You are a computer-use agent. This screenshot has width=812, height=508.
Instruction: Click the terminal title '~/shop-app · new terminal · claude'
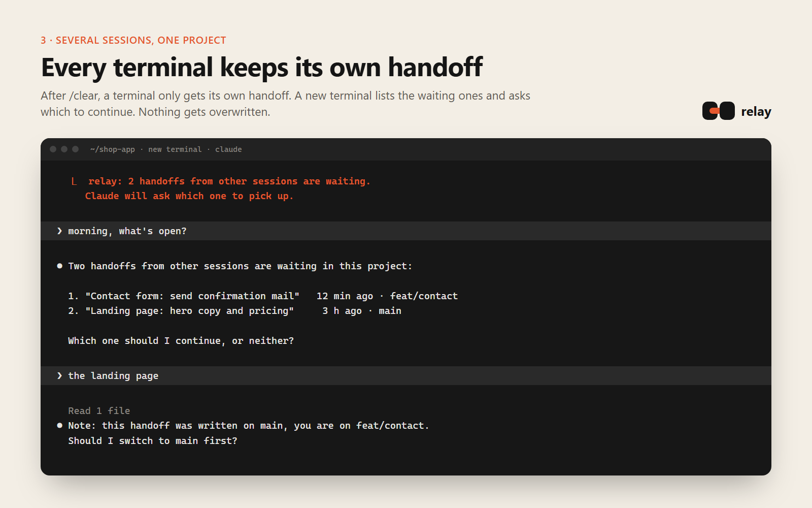166,149
